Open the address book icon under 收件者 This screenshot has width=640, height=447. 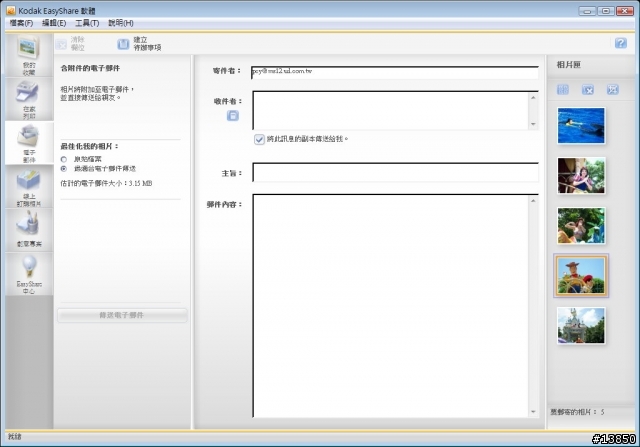tap(233, 116)
